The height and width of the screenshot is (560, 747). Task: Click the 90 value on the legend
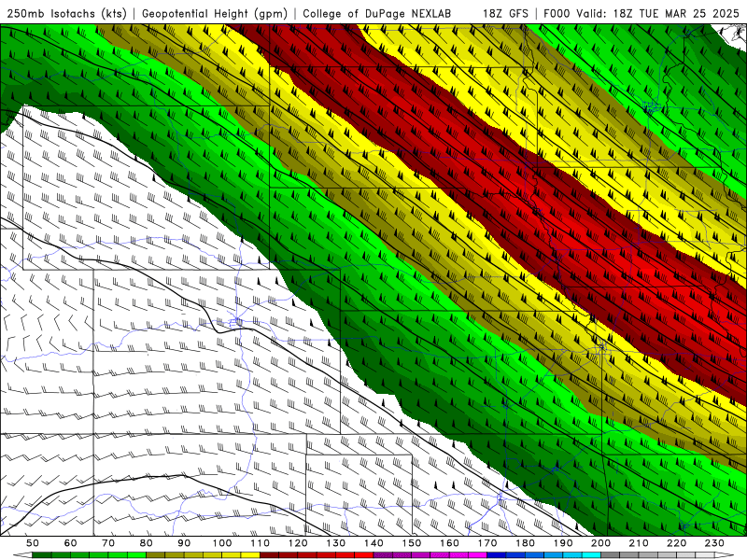(x=184, y=543)
